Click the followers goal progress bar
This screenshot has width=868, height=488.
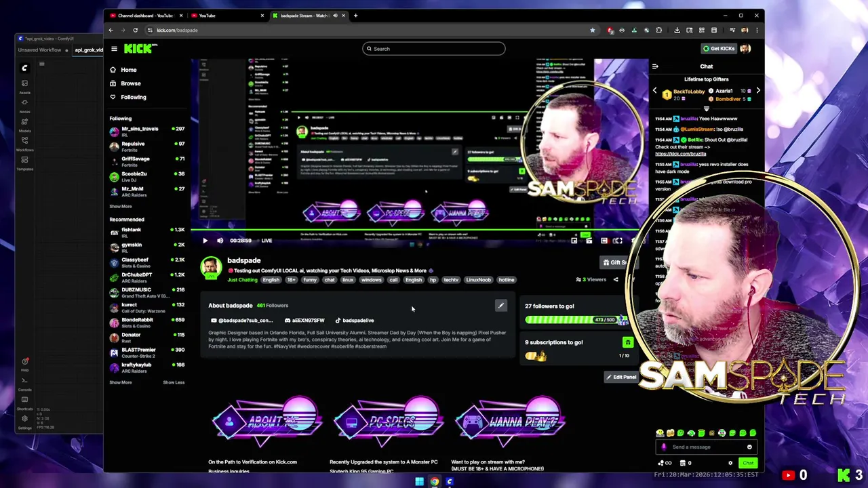pyautogui.click(x=578, y=320)
